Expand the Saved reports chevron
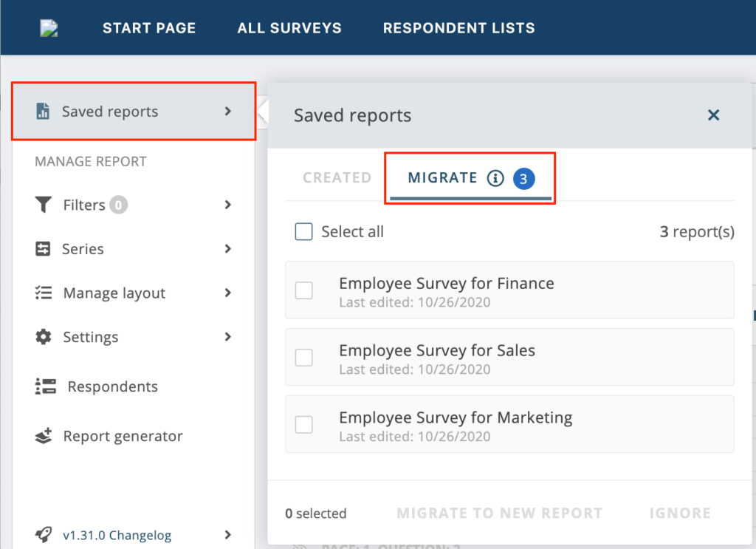 click(228, 112)
